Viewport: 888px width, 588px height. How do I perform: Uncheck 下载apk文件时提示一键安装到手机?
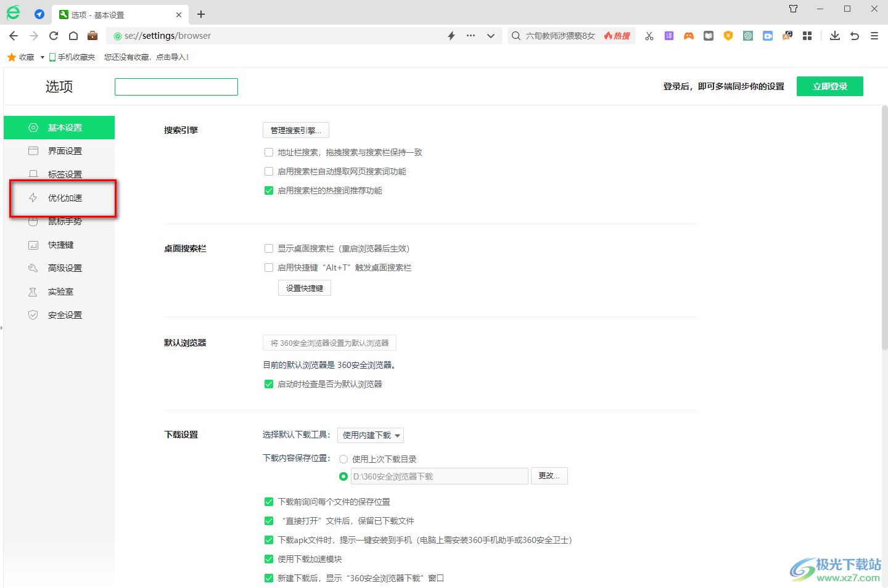(x=269, y=540)
